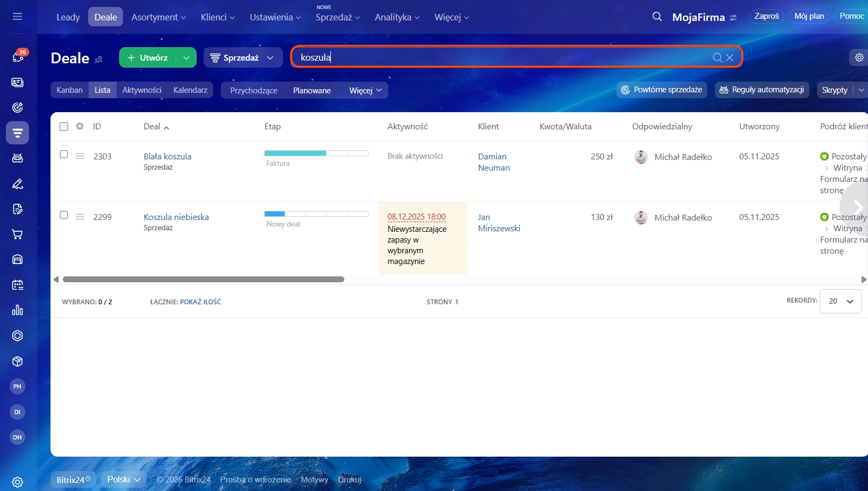Switch to the Kanban view tab
The image size is (868, 491).
point(69,90)
